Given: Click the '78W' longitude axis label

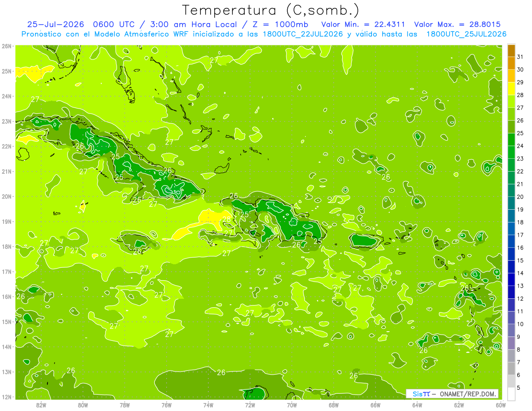Looking at the screenshot, I should point(125,405).
